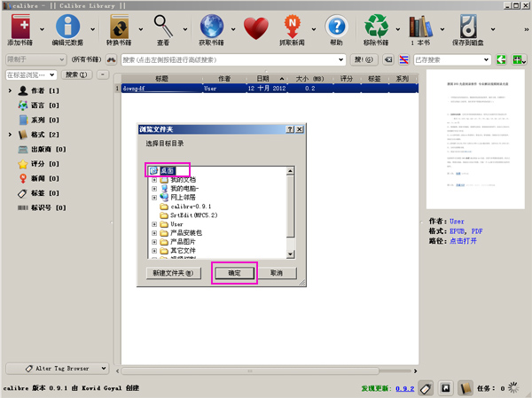Open dropdown arrow next to Add books
This screenshot has width=532, height=398.
tap(42, 29)
